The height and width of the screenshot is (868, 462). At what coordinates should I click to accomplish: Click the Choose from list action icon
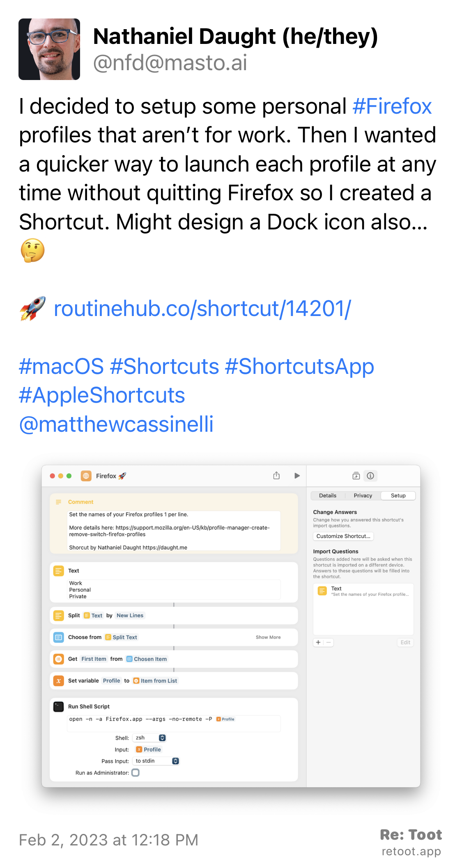pos(59,637)
